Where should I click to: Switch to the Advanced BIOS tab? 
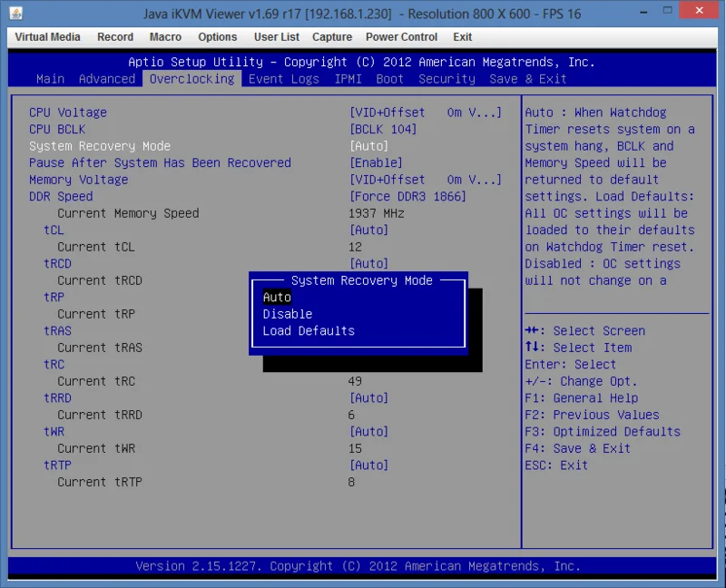point(107,79)
